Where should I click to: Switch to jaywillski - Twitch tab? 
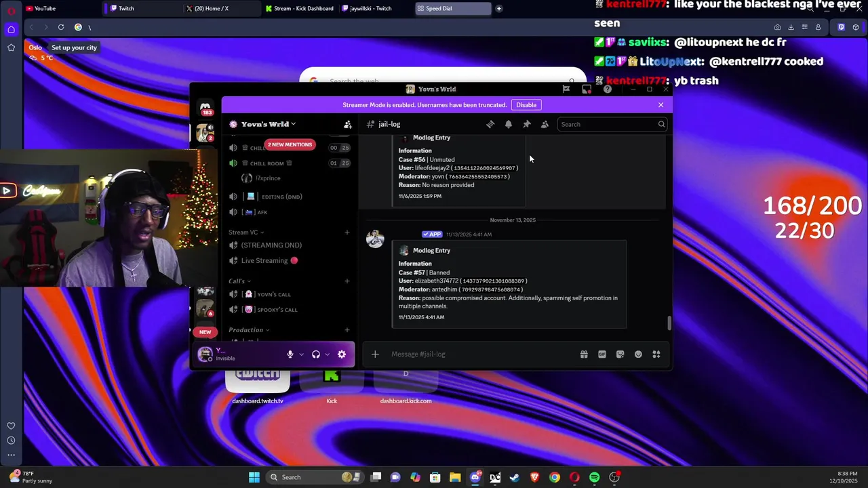pyautogui.click(x=376, y=8)
